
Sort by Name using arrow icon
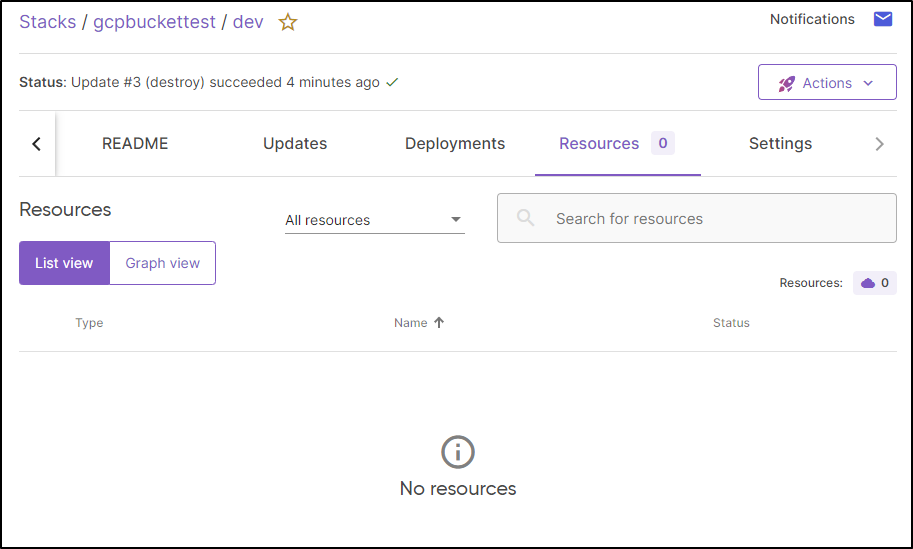[x=439, y=323]
